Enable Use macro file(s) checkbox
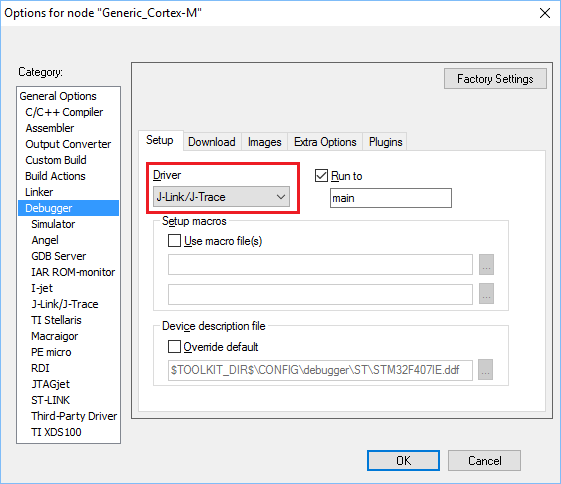The width and height of the screenshot is (561, 484). tap(174, 241)
